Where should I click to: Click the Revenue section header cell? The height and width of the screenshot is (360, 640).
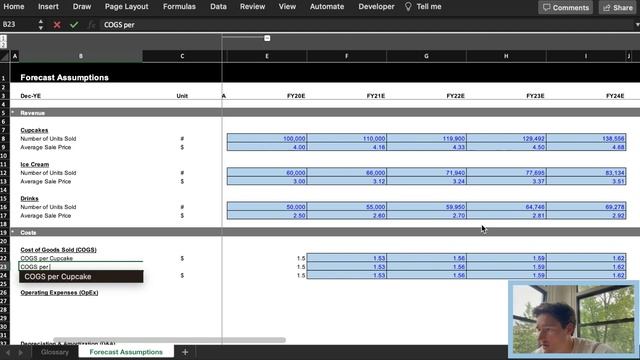coord(33,113)
